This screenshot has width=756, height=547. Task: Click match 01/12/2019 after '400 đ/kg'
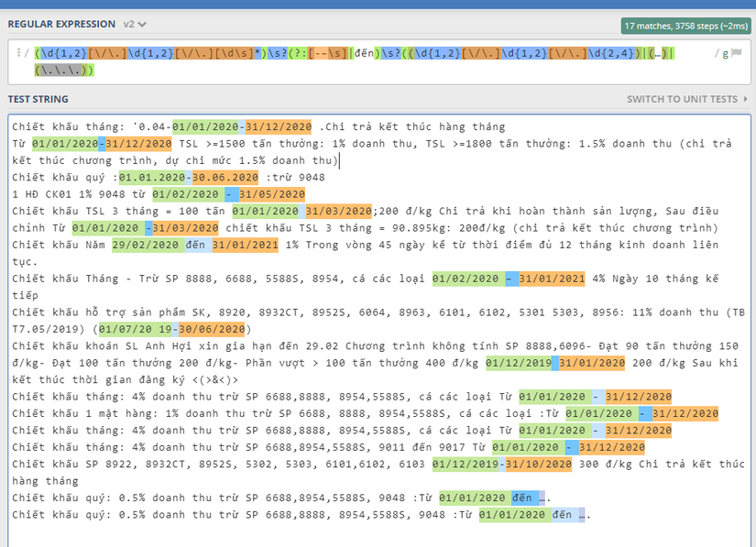pyautogui.click(x=519, y=363)
